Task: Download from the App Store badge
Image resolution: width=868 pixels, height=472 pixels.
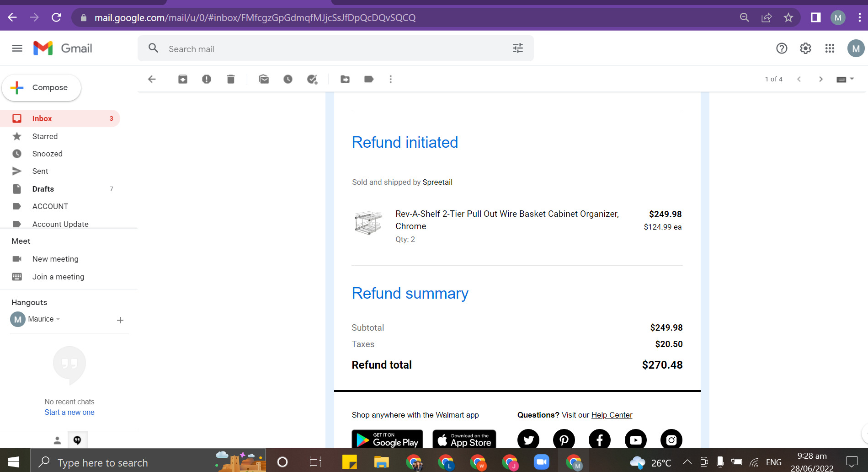Action: [x=464, y=440]
